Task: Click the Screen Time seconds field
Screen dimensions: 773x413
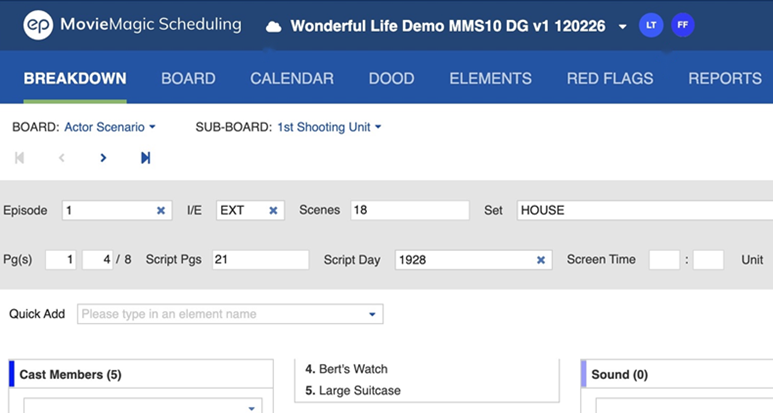Action: (708, 260)
